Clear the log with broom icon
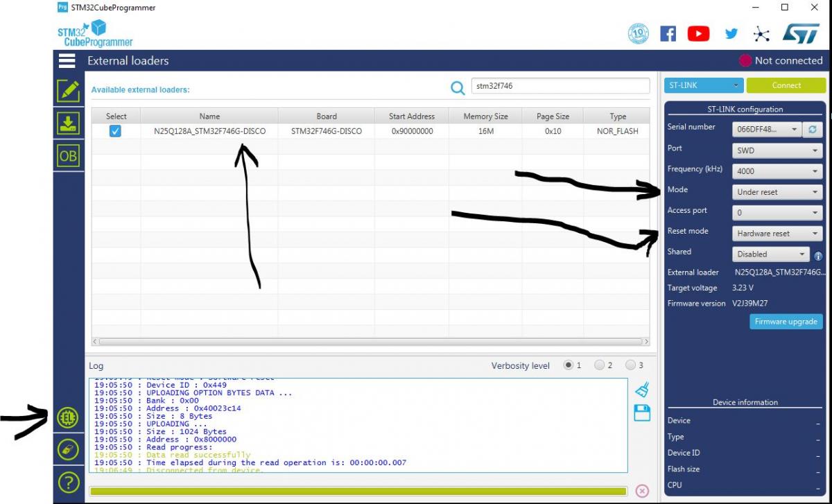The width and height of the screenshot is (832, 504). (642, 390)
